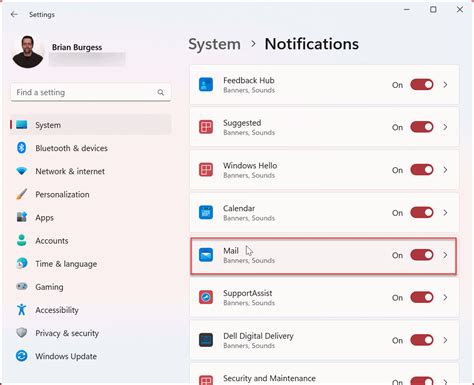The width and height of the screenshot is (474, 385).
Task: Click the Windows Hello app icon
Action: 206,170
